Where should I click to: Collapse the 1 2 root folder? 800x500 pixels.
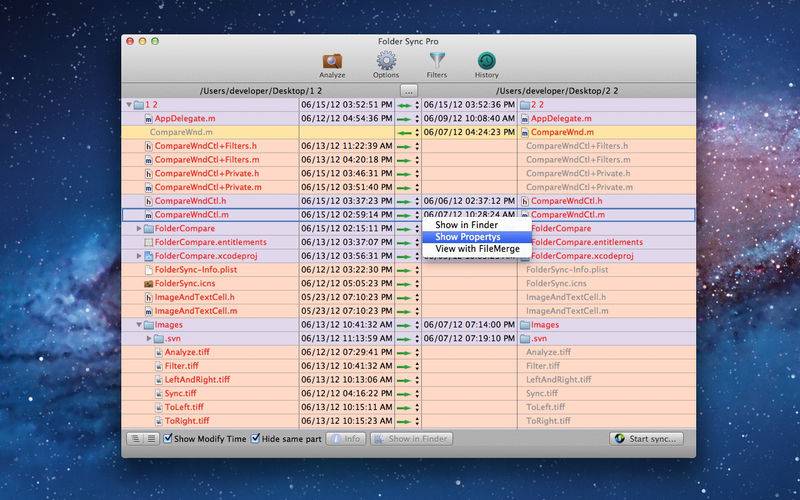[129, 105]
